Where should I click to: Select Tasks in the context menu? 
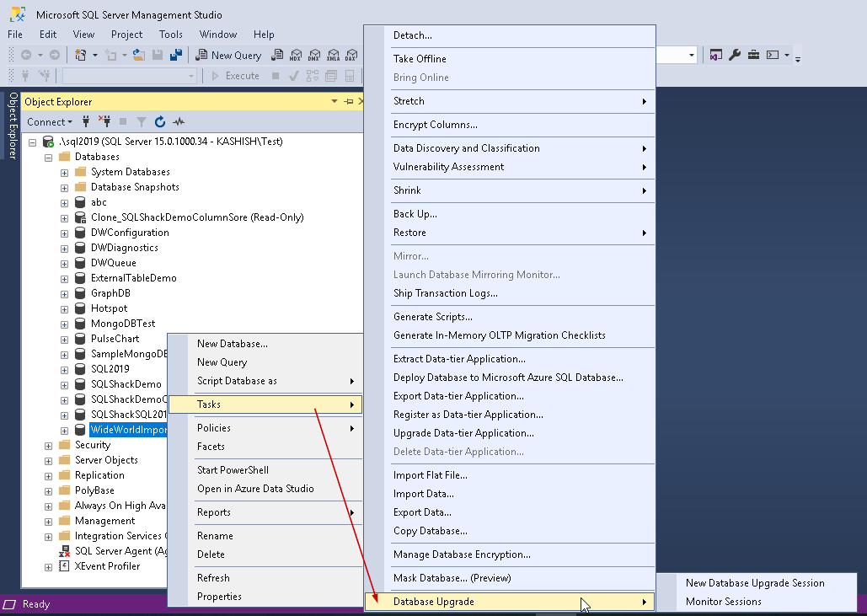point(265,404)
